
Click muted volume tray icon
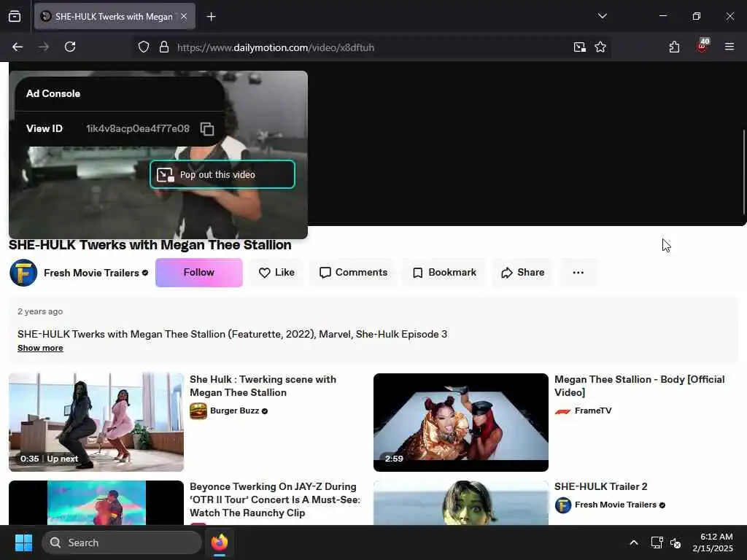(x=676, y=542)
